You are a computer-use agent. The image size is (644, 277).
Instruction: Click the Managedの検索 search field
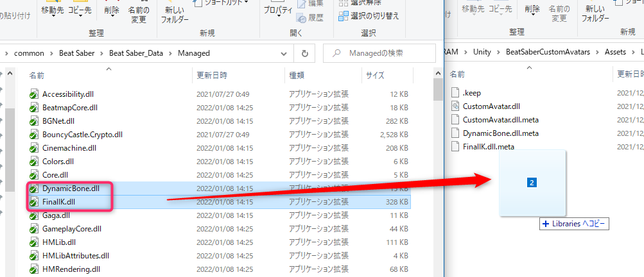pyautogui.click(x=379, y=53)
